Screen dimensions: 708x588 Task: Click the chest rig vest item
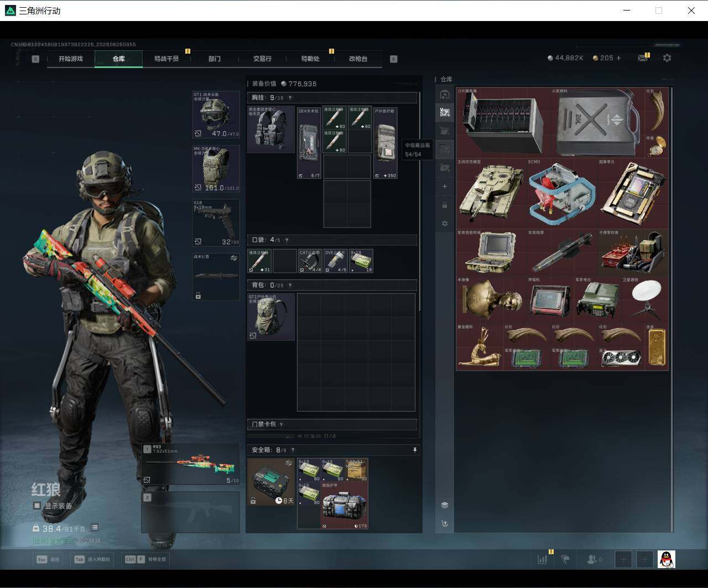point(270,129)
